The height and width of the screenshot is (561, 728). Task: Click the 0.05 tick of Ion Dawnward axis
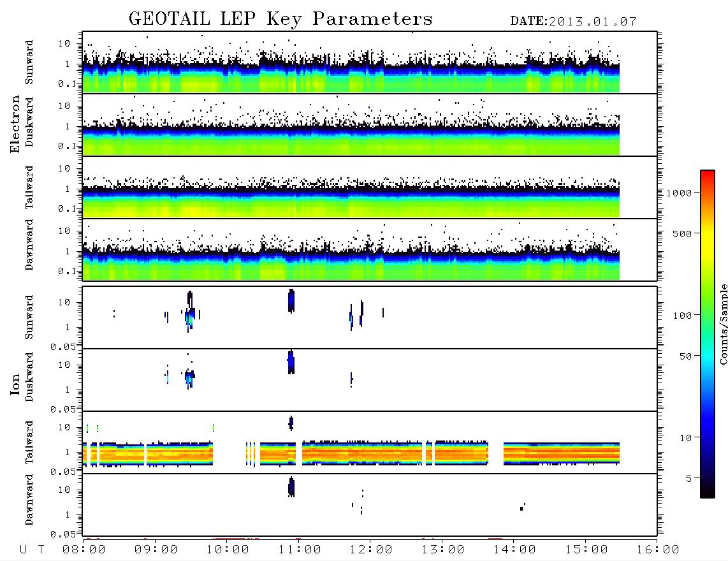tap(62, 534)
